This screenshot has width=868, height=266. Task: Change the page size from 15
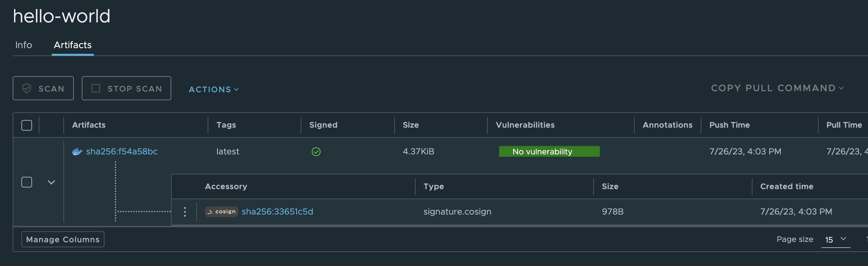tap(835, 240)
